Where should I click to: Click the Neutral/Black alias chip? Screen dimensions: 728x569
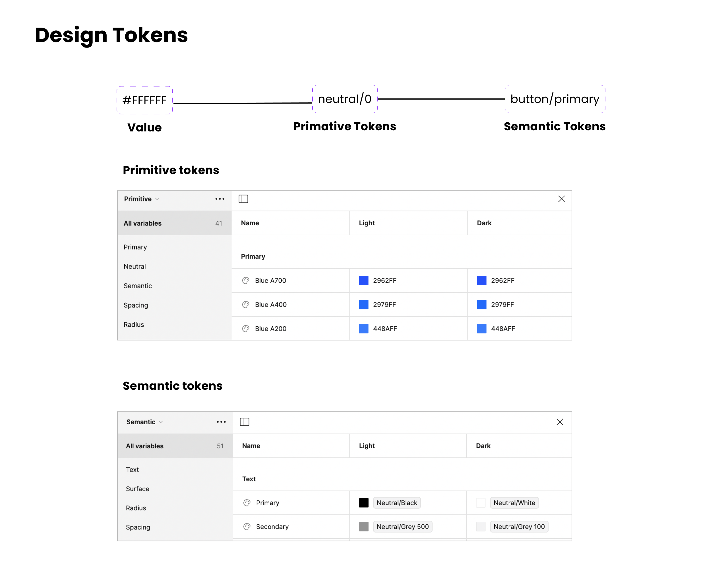[x=397, y=503]
